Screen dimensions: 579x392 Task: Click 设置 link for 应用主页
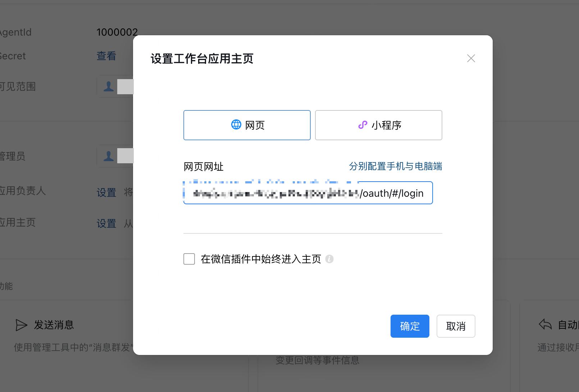tap(106, 223)
